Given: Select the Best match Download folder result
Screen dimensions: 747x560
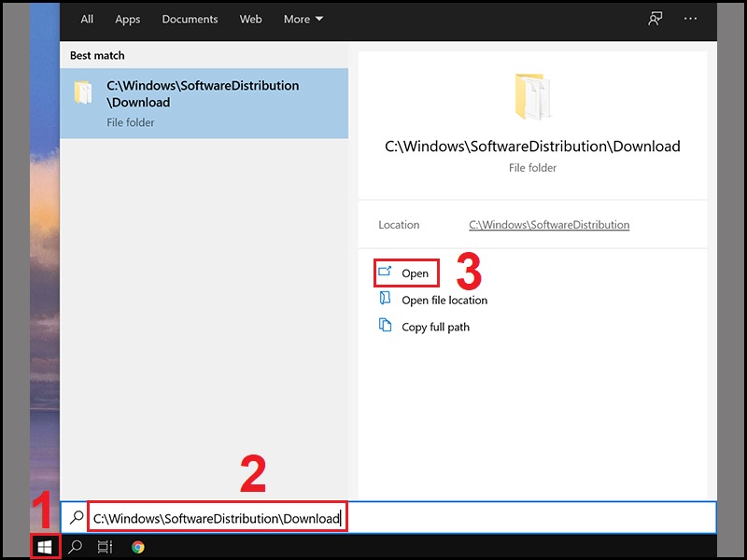Looking at the screenshot, I should pyautogui.click(x=204, y=104).
